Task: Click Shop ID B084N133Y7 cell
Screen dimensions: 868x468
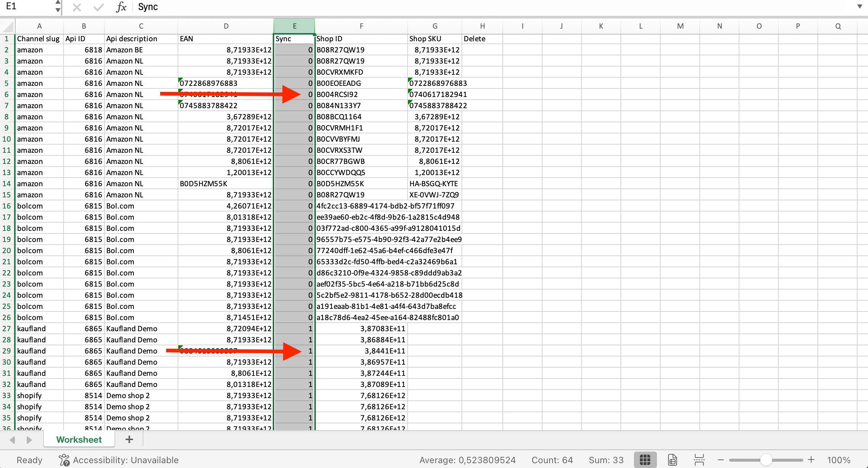Action: pyautogui.click(x=361, y=106)
